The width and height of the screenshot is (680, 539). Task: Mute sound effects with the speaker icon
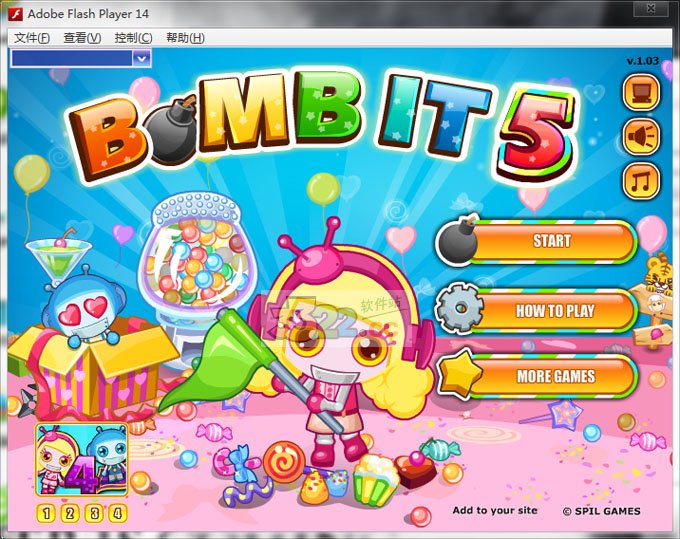click(x=641, y=137)
